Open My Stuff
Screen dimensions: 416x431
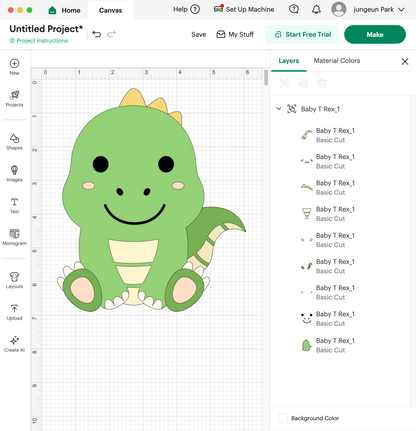[x=235, y=34]
